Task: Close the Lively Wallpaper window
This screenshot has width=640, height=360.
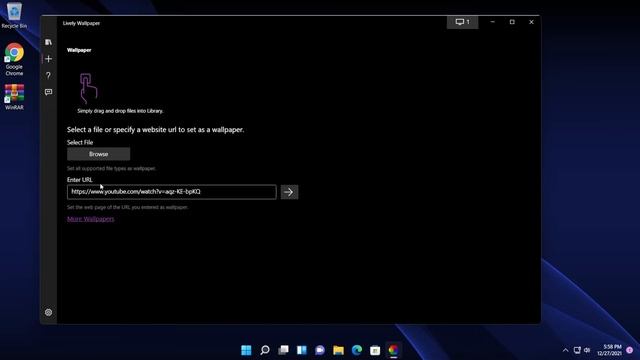Action: coord(531,22)
